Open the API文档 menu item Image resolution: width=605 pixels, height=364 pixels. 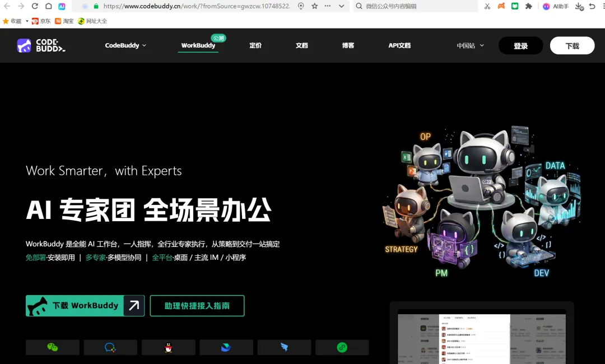point(399,45)
